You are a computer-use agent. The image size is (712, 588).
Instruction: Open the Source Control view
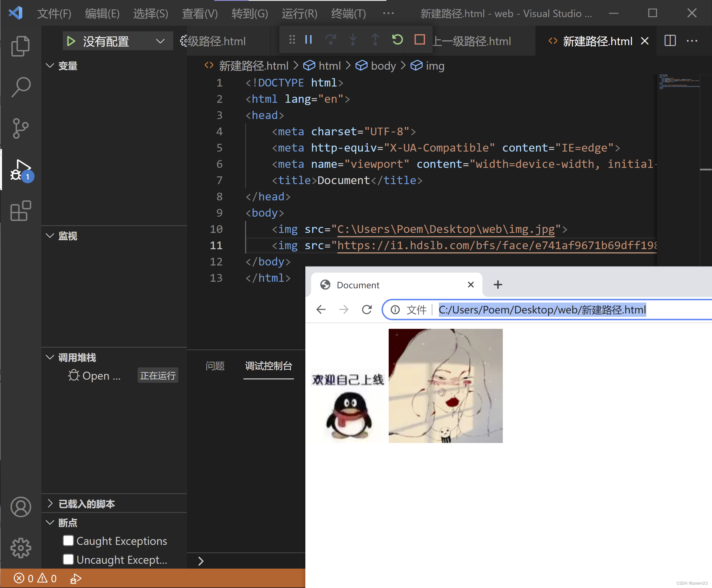pyautogui.click(x=21, y=128)
